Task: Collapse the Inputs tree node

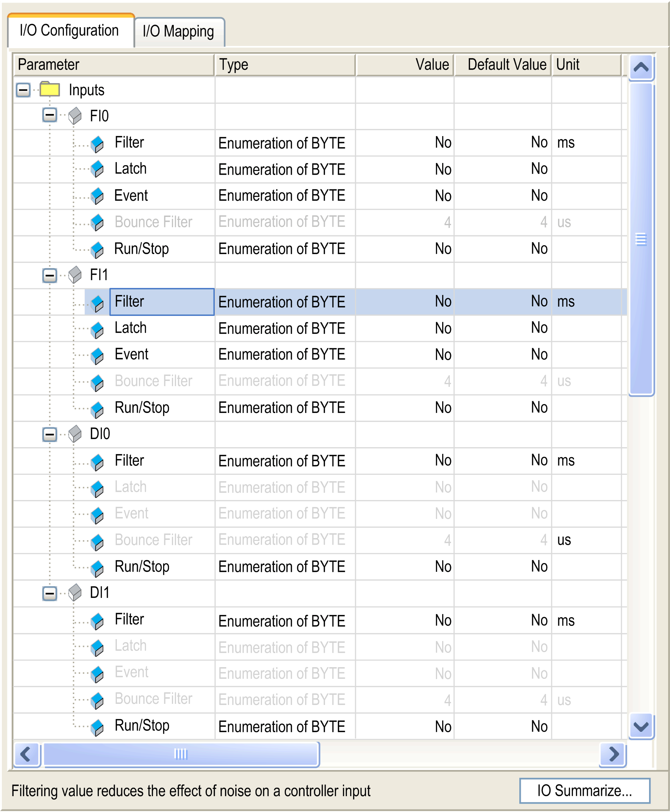Action: point(23,90)
